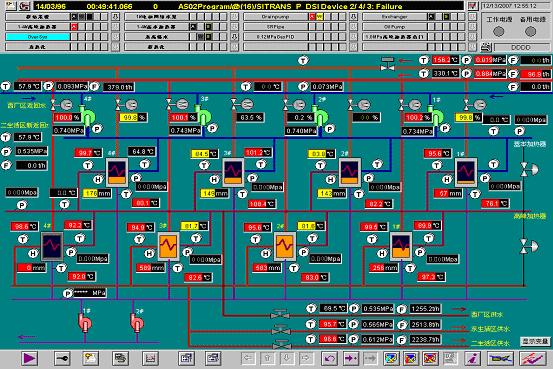Click green 4# pump icon
The height and width of the screenshot is (369, 553).
(87, 117)
